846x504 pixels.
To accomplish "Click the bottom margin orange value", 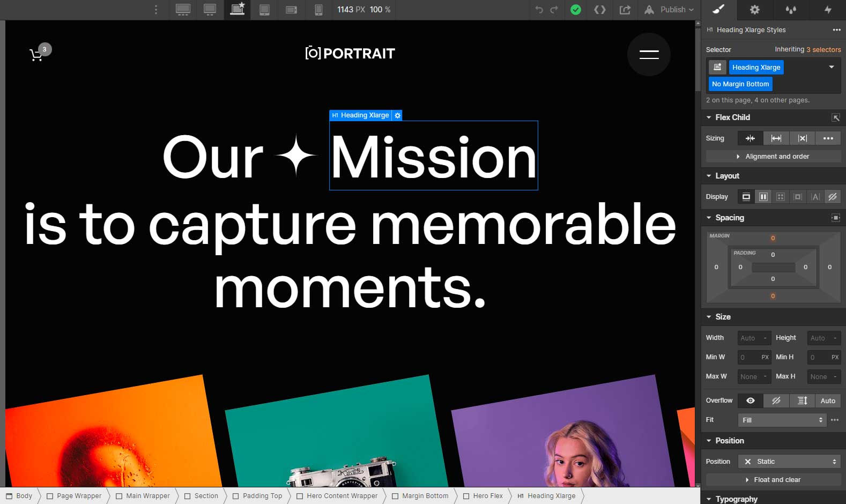I will tap(773, 296).
